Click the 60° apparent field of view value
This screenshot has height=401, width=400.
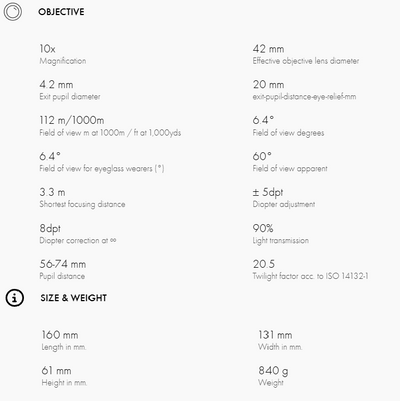(262, 156)
